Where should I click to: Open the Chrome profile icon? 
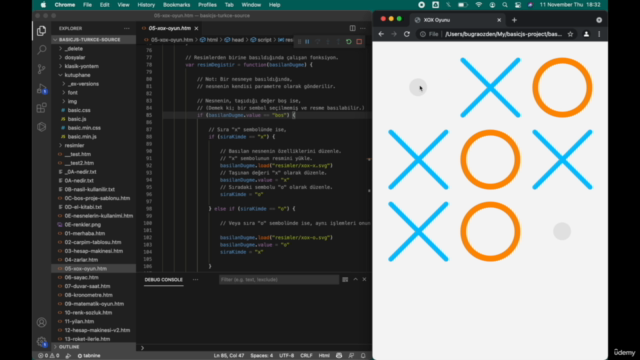586,34
